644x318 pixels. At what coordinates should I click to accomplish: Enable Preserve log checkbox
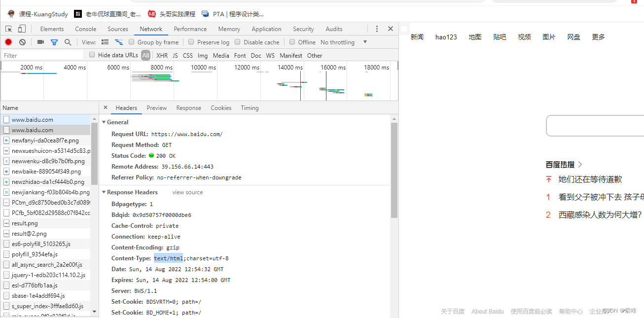click(x=191, y=42)
